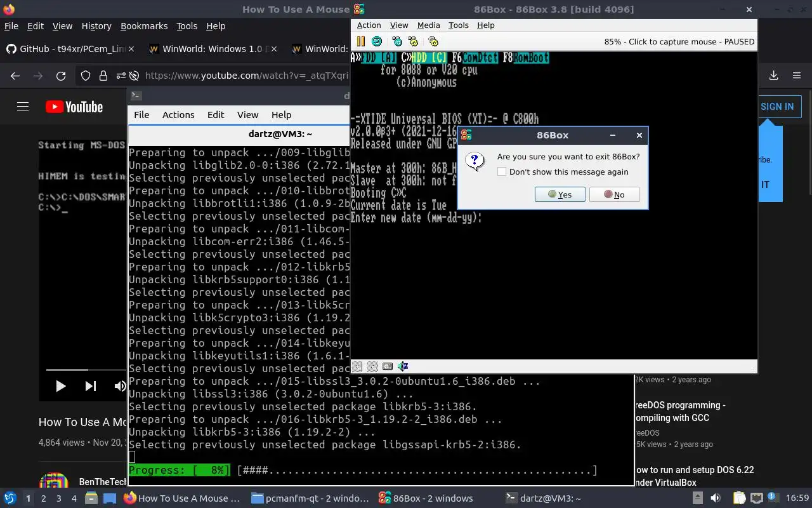Click show desktop icon in bottom panel

pos(110,498)
